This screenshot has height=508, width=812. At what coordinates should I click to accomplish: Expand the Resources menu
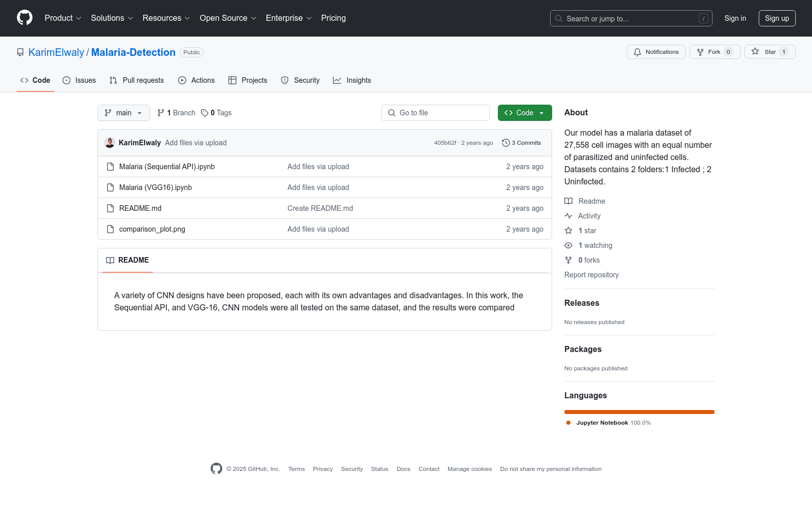pyautogui.click(x=166, y=18)
